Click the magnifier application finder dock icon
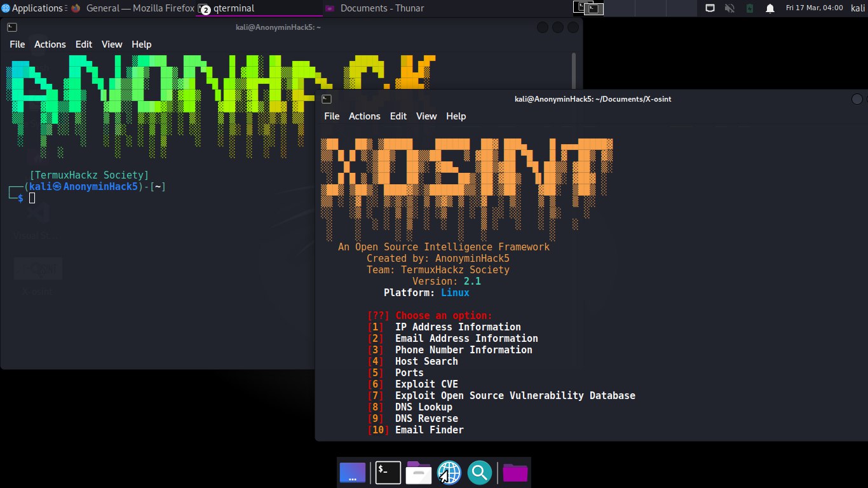The image size is (868, 488). 480,472
